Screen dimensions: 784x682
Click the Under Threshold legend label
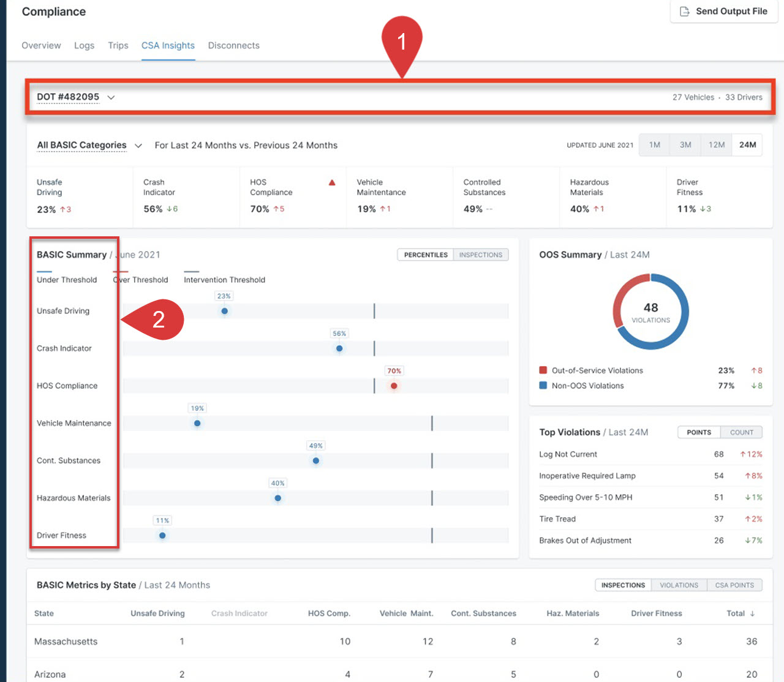67,280
